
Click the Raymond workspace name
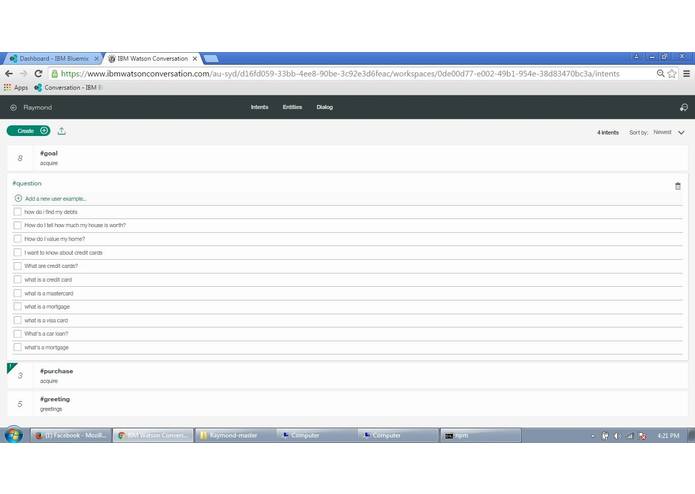(x=38, y=108)
